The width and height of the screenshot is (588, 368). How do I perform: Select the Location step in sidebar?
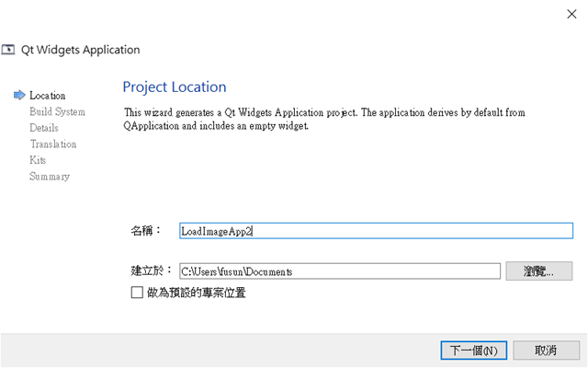point(47,96)
